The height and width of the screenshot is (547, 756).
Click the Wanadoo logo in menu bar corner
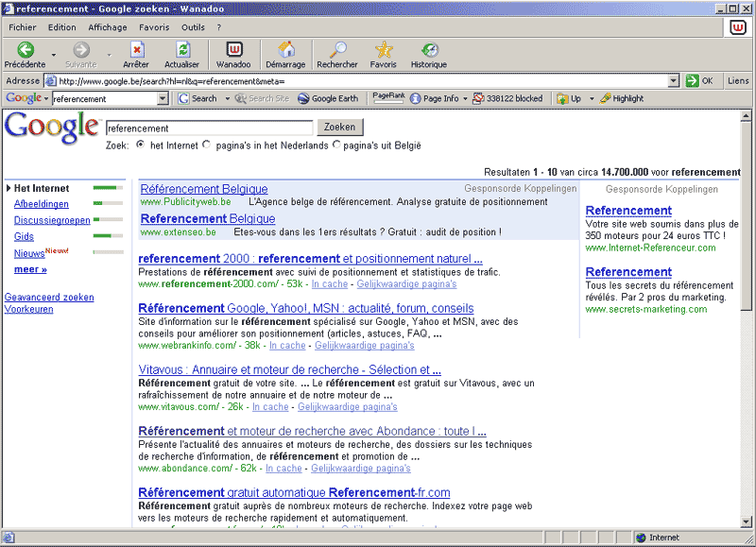point(738,28)
